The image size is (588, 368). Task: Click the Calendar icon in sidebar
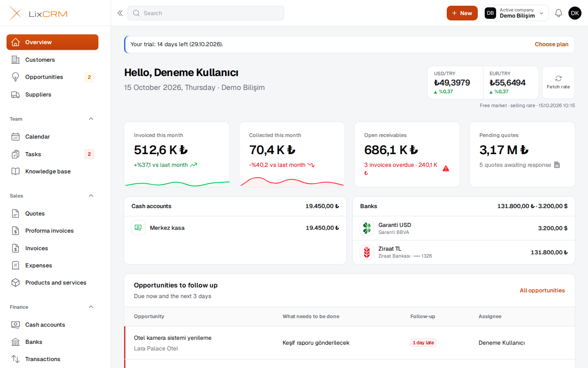coord(16,137)
